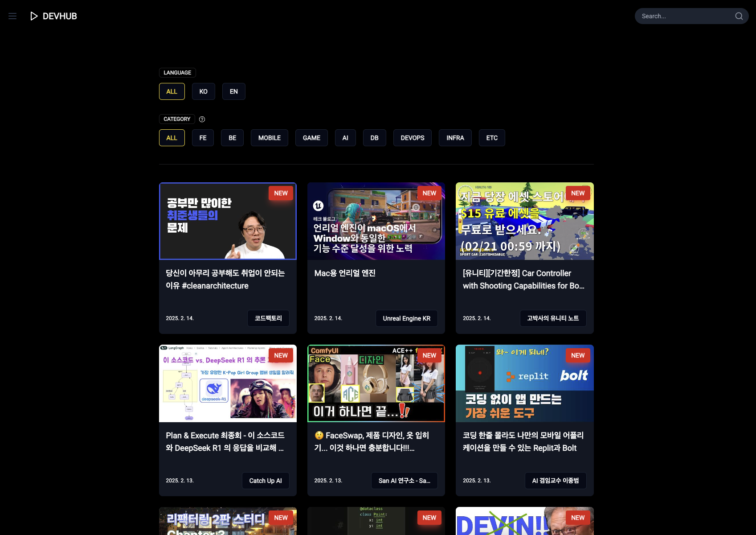Open the San AI 연구소 channel button
The width and height of the screenshot is (756, 535).
click(x=405, y=481)
